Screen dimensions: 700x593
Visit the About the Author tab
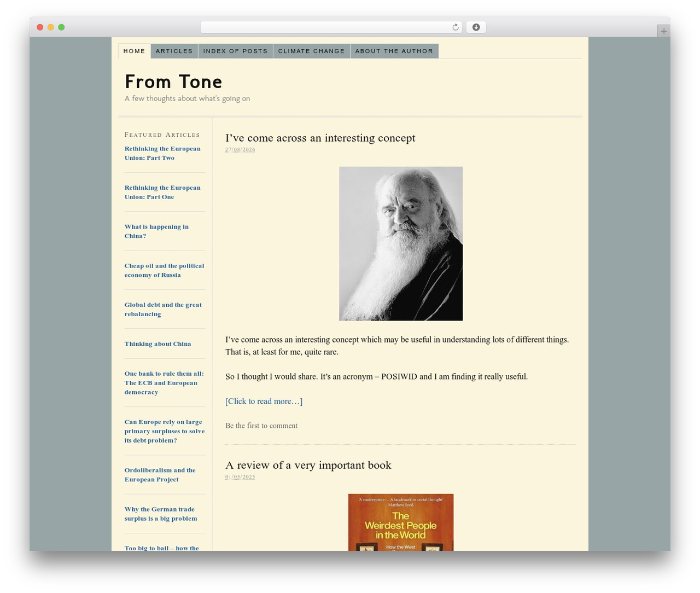[x=394, y=51]
